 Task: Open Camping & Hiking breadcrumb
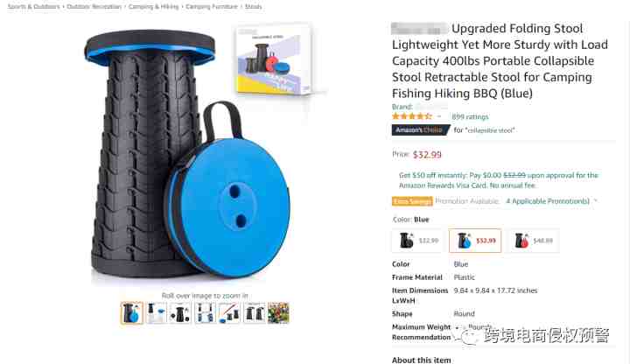click(x=153, y=6)
